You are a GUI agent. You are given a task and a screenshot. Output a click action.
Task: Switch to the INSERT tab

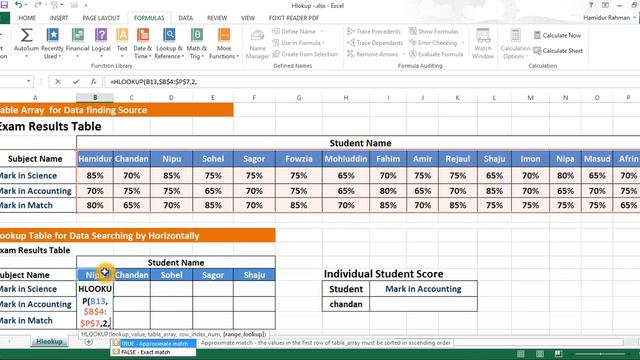tap(59, 18)
